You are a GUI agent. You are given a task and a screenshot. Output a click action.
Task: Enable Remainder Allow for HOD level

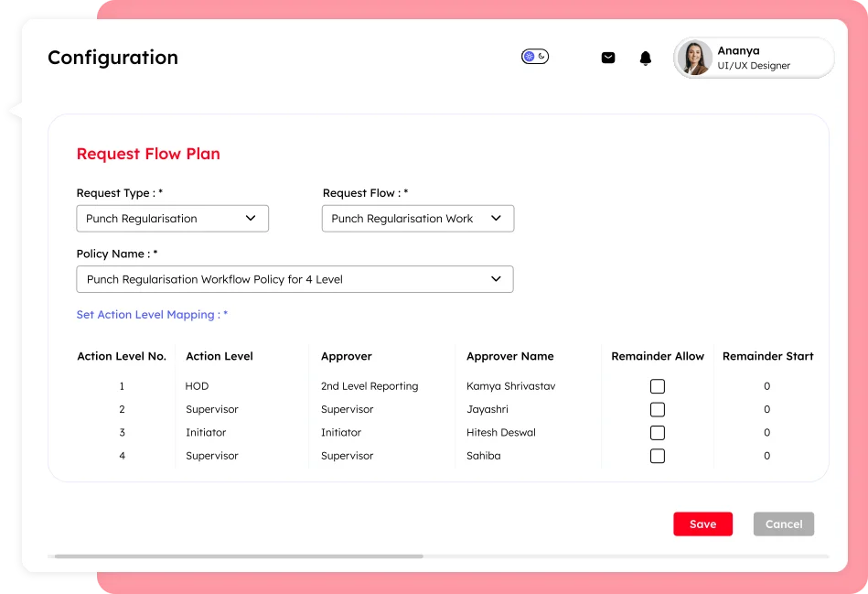point(658,386)
